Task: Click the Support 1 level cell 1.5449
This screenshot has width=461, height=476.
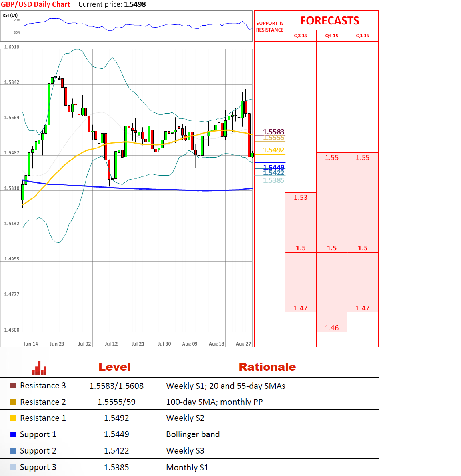Action: (116, 434)
